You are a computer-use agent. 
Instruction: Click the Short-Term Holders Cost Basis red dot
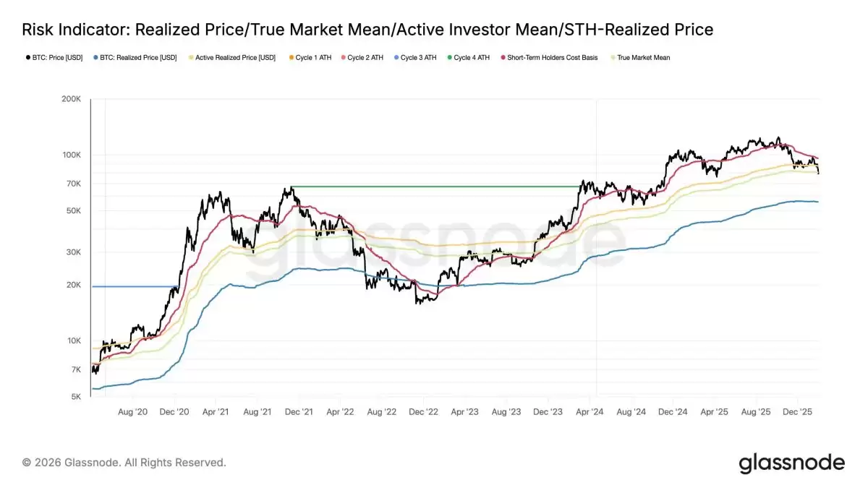(501, 57)
